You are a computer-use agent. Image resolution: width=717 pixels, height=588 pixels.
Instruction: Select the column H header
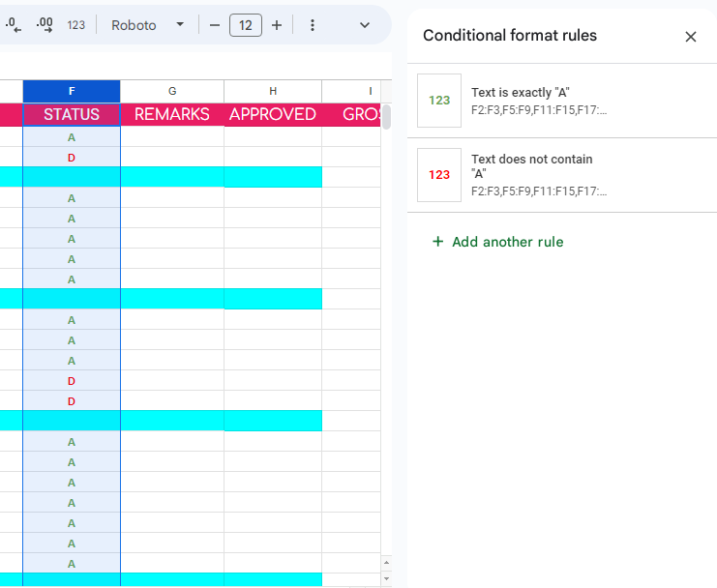tap(273, 91)
